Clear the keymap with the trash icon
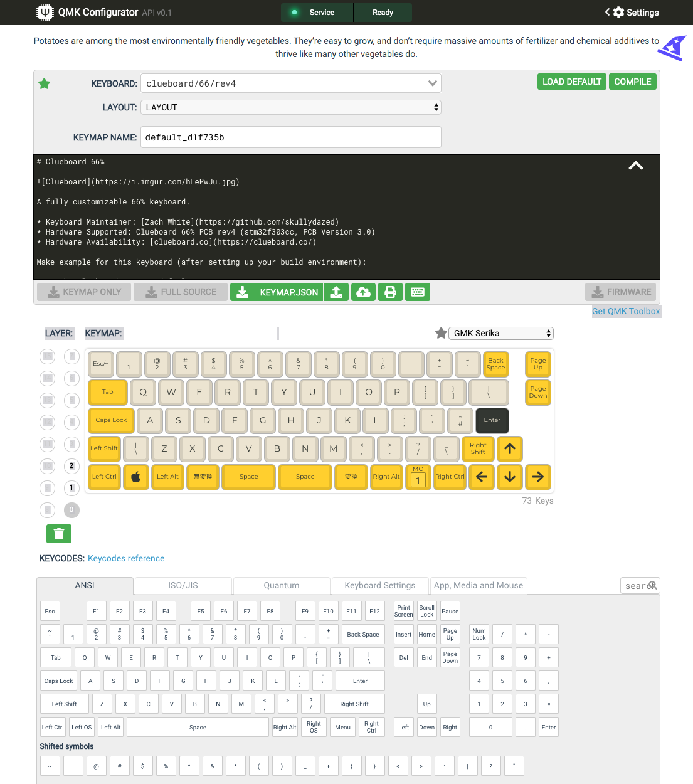This screenshot has width=693, height=784. point(58,533)
